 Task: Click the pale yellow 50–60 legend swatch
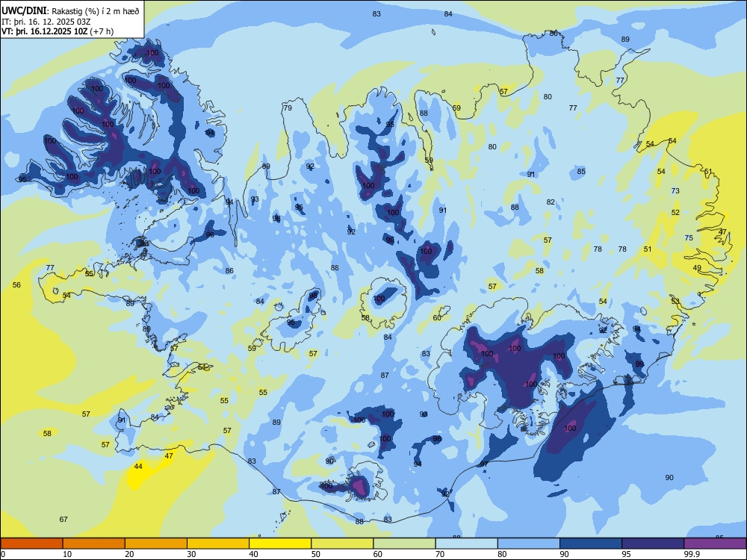(342, 544)
